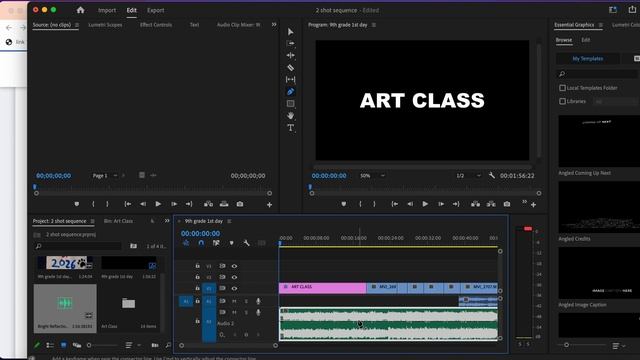This screenshot has width=640, height=360.
Task: Show hidden Source panel tabs chevron
Action: point(274,24)
